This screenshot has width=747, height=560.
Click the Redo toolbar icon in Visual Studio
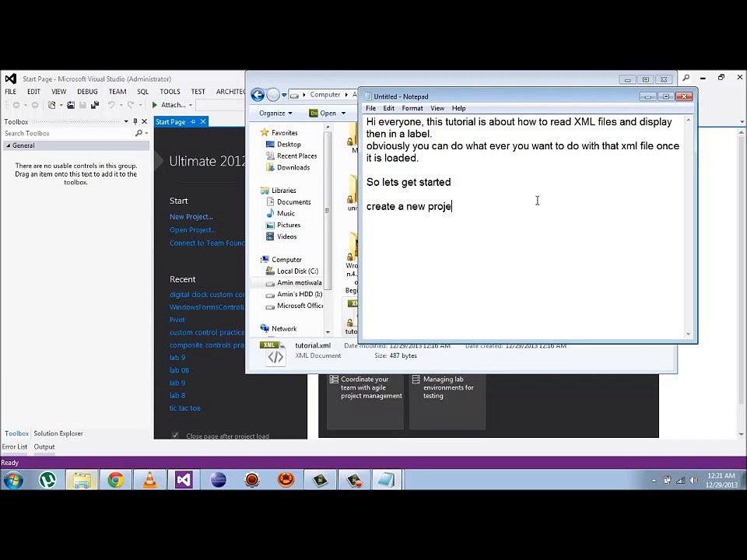131,105
